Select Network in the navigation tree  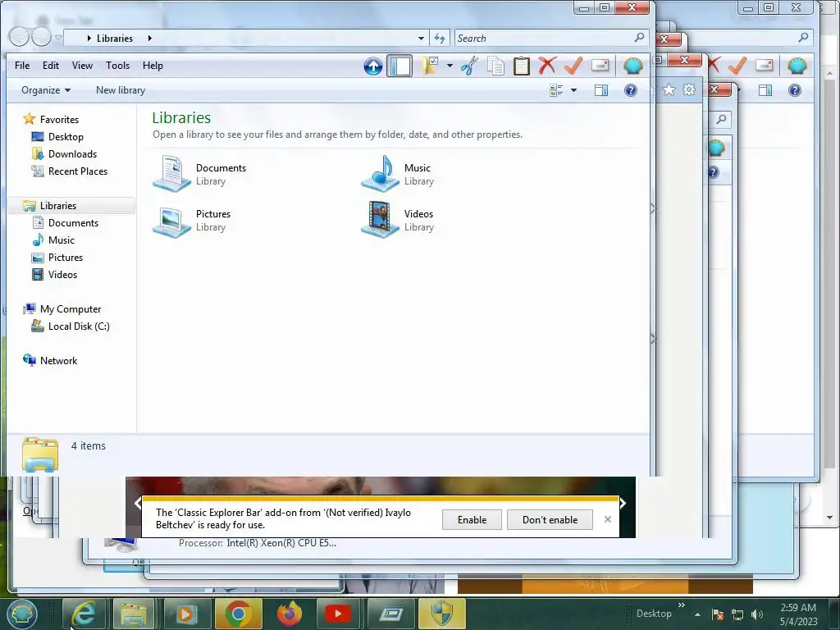[x=58, y=361]
